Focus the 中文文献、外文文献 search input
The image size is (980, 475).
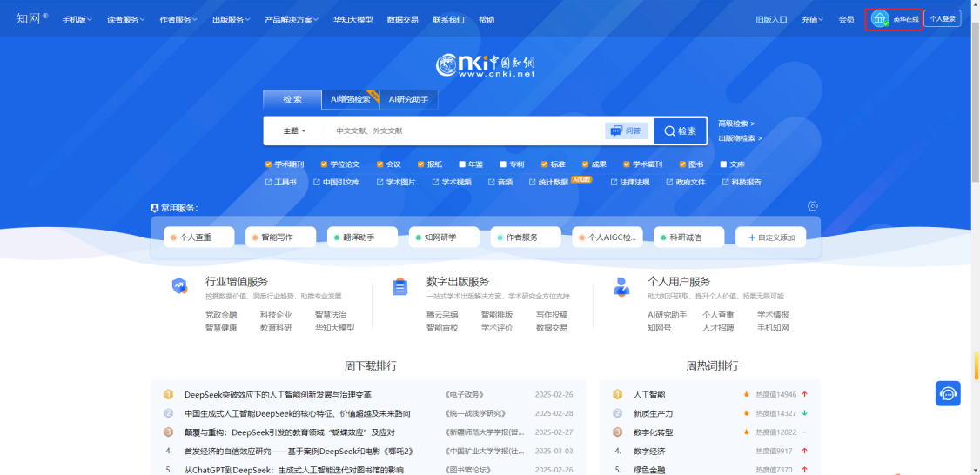[466, 131]
